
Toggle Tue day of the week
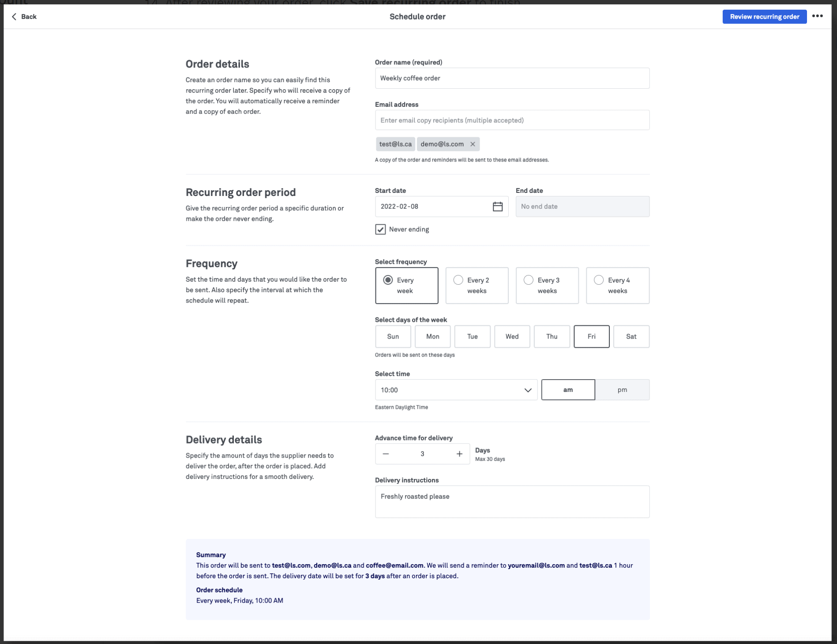coord(473,337)
